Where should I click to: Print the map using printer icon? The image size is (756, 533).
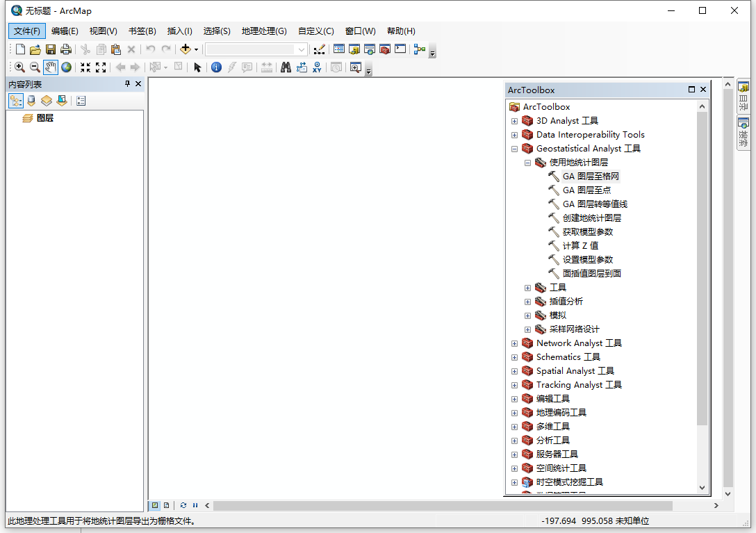66,49
